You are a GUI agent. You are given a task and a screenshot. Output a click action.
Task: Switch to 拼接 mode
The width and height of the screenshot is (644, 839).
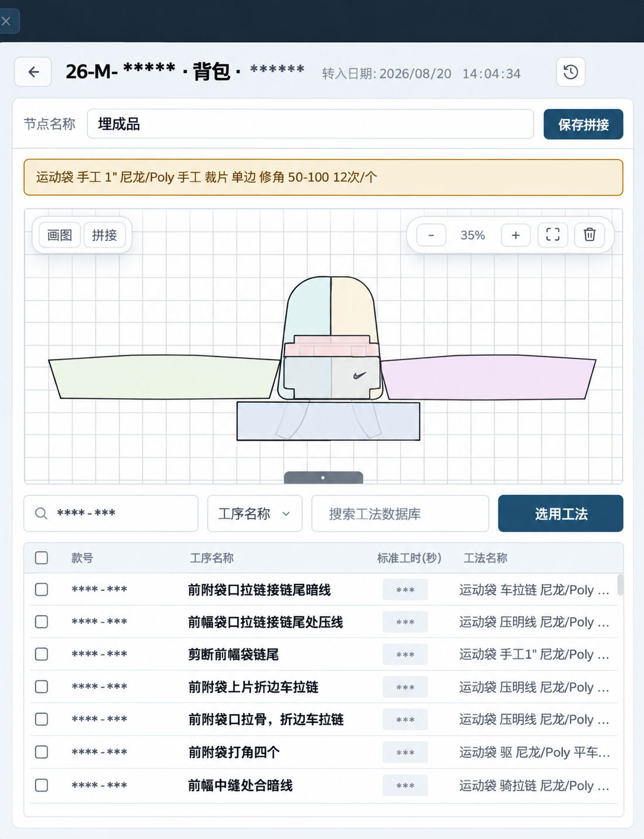[104, 235]
